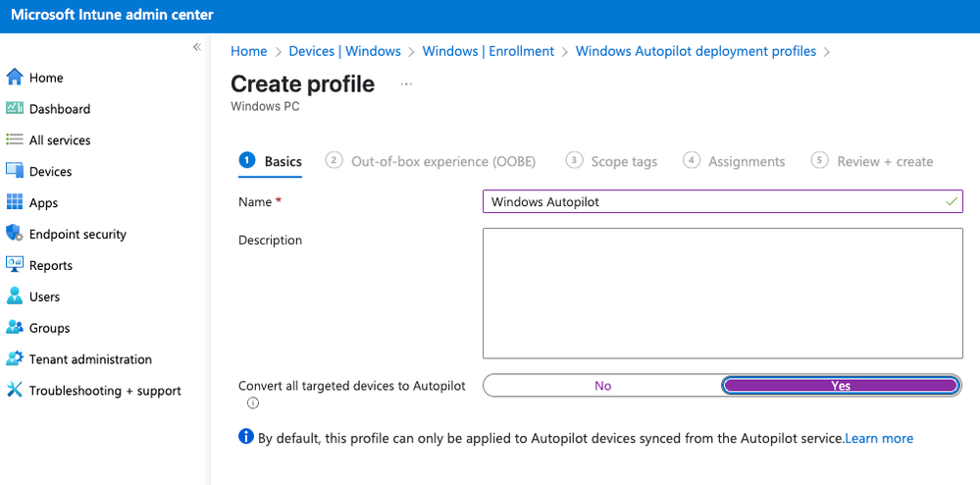Go to Devices in the sidebar

(51, 172)
